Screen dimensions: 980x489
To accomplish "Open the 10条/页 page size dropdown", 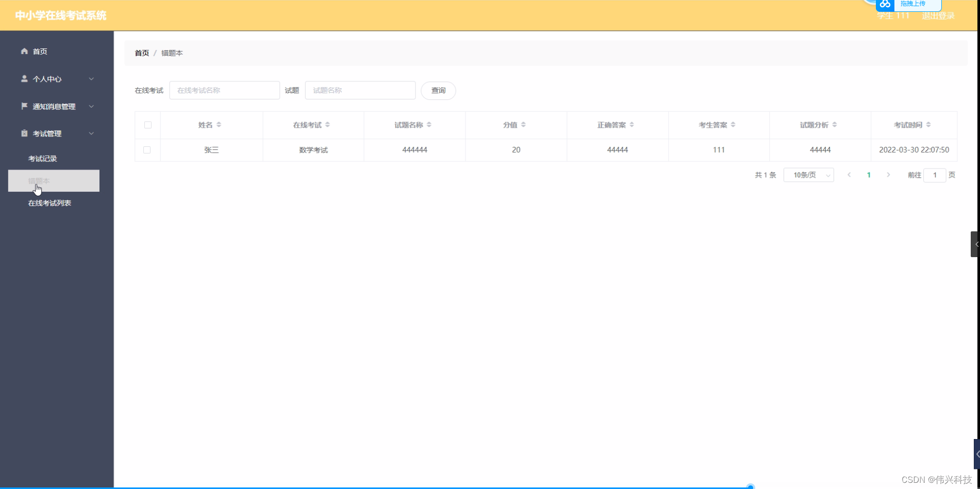I will click(x=808, y=175).
